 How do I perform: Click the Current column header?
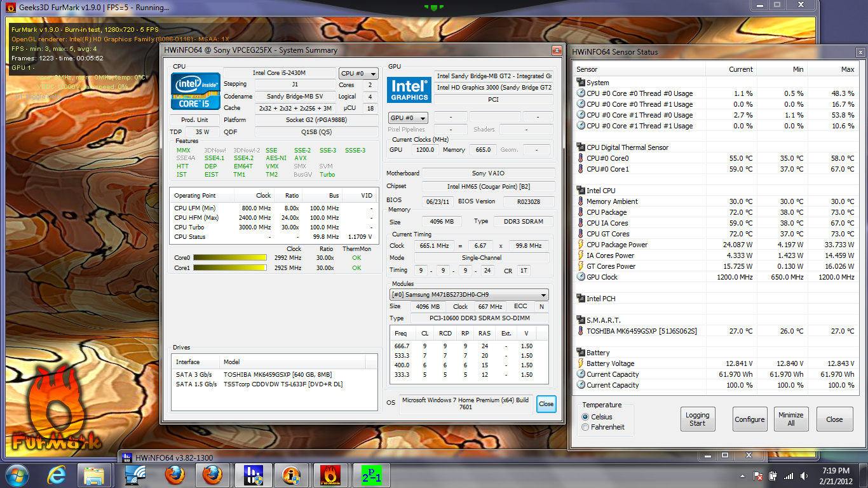(731, 69)
